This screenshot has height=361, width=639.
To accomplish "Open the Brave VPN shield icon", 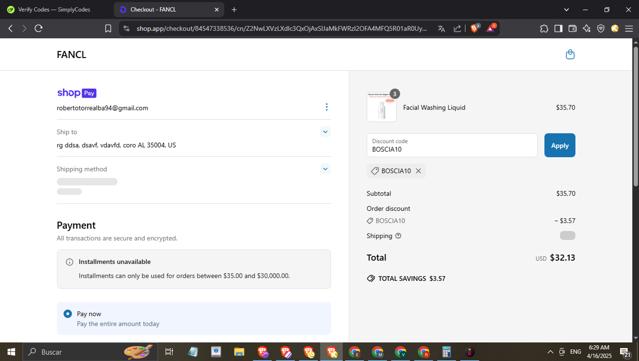I will [601, 29].
